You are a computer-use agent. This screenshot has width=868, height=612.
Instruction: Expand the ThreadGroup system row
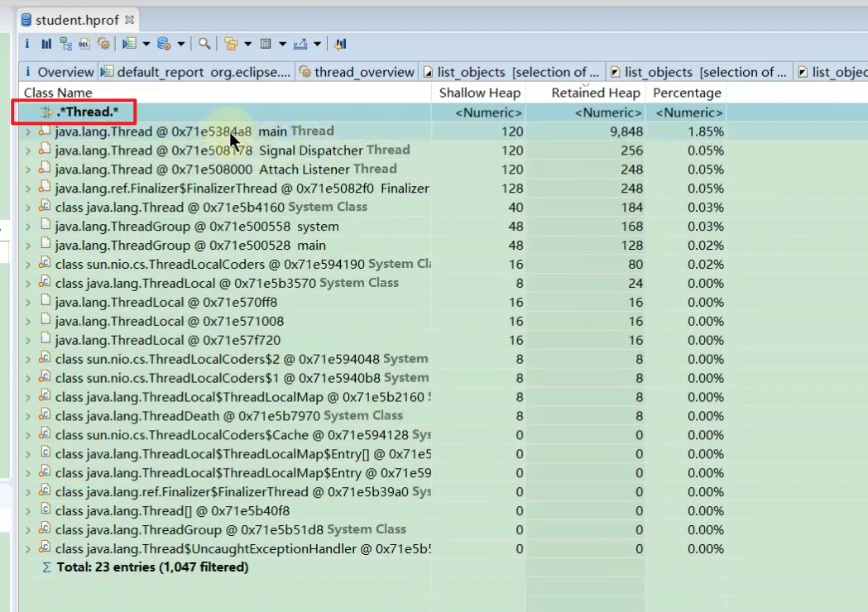click(27, 227)
